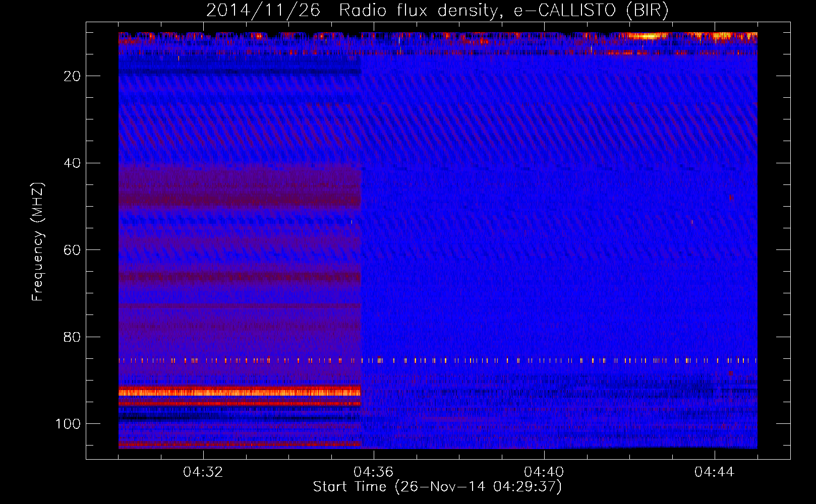Click the time tick label '04:36'
This screenshot has width=816, height=504.
pyautogui.click(x=374, y=472)
